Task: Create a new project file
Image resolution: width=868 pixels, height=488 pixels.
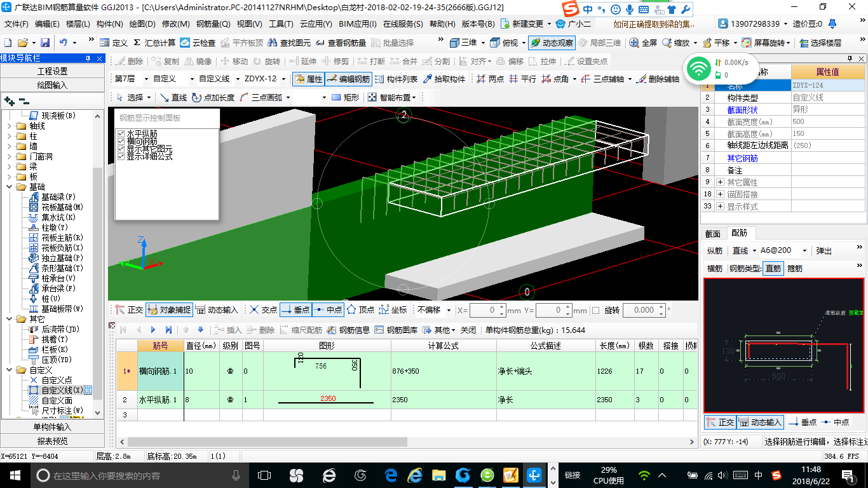Action: (x=8, y=43)
